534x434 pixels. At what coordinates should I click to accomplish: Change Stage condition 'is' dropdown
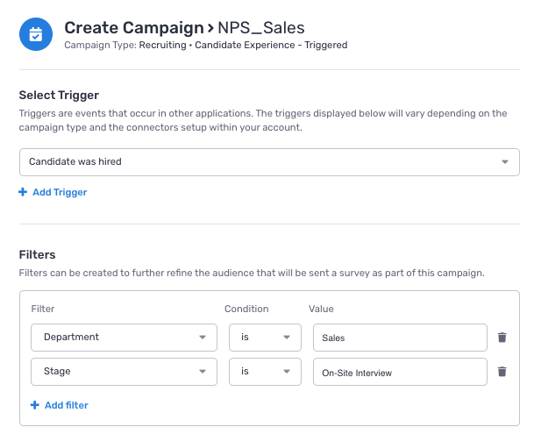click(265, 372)
